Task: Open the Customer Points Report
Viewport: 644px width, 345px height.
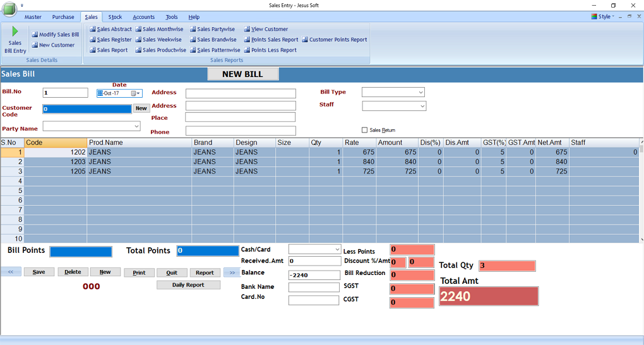Action: point(334,40)
